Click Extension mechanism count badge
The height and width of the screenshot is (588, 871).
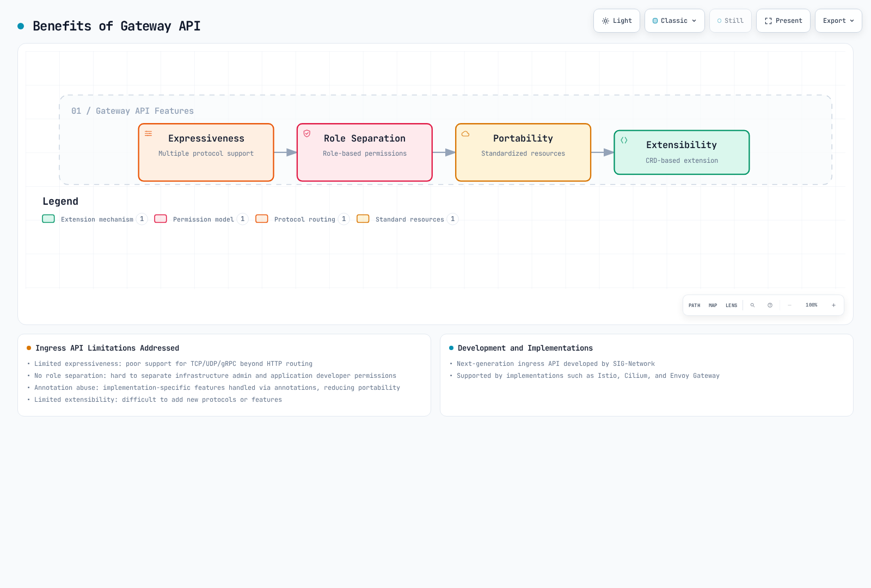[142, 219]
